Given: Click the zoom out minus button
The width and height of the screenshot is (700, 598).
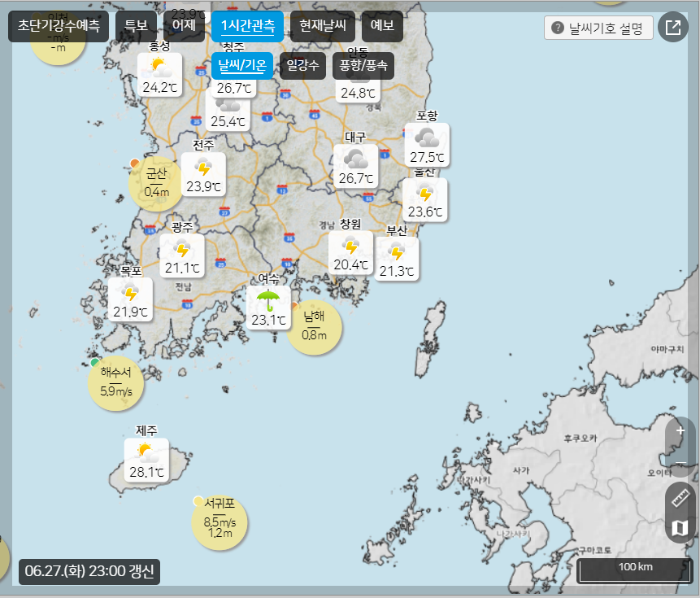Looking at the screenshot, I should (680, 462).
